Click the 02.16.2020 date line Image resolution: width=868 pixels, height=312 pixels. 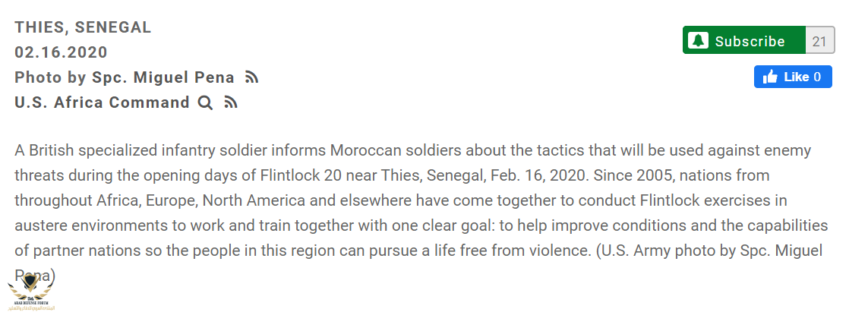pos(61,52)
